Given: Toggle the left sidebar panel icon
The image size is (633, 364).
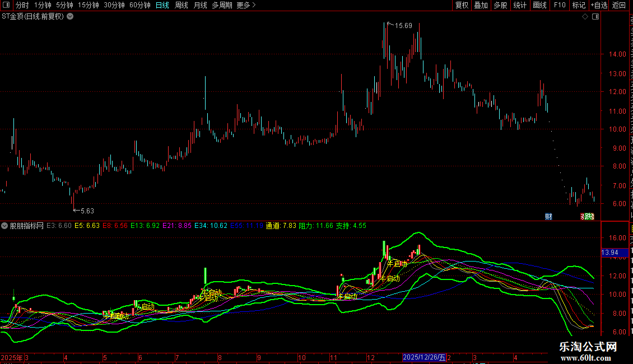Looking at the screenshot, I should click(6, 5).
